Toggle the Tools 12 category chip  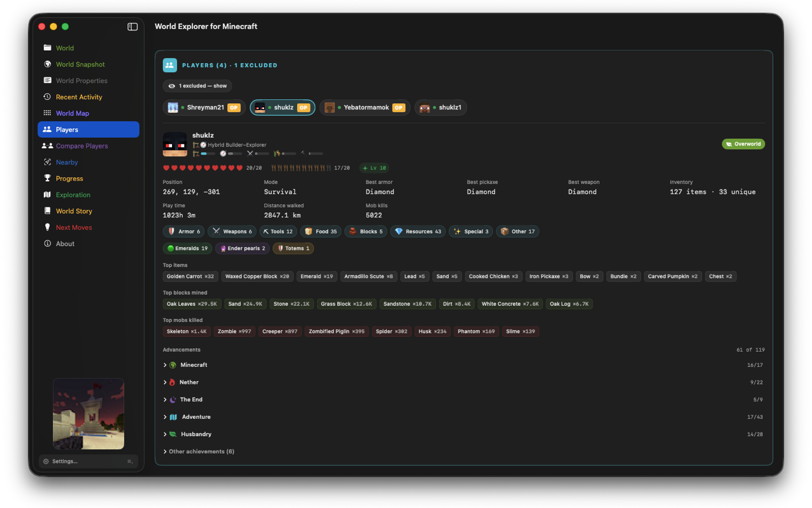point(278,231)
